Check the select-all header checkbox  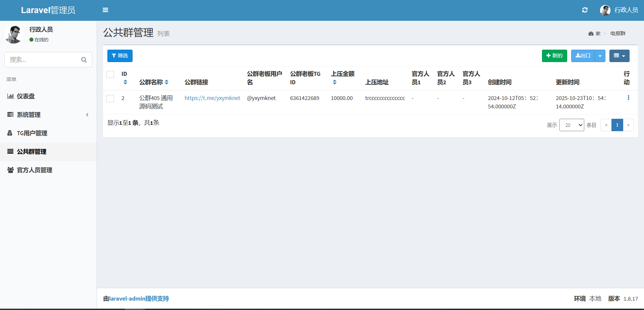[110, 74]
